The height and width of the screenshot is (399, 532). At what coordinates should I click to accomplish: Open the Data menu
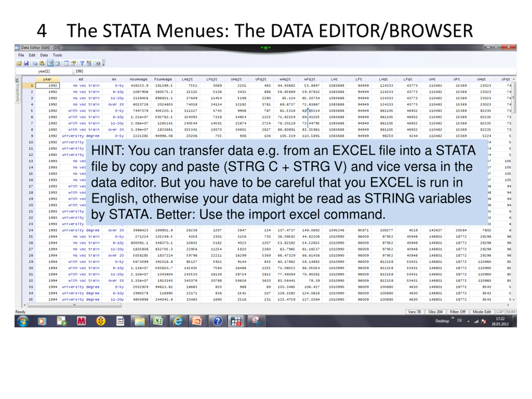[44, 55]
